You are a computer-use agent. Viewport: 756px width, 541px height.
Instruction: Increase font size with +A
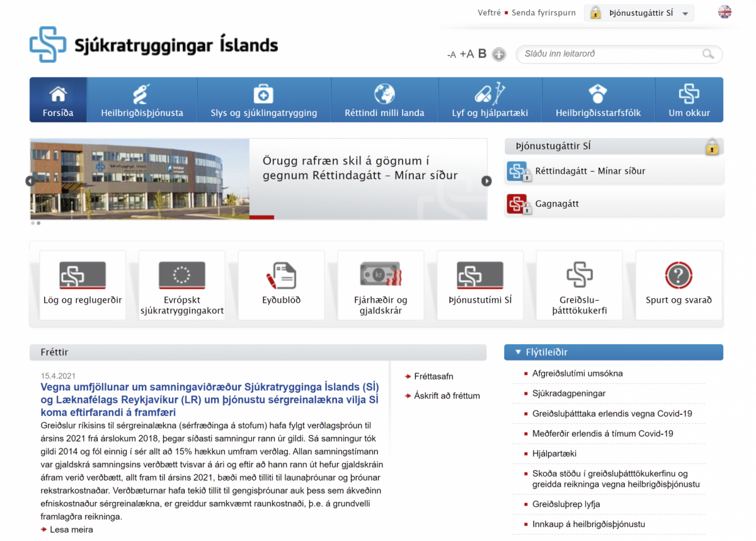click(467, 54)
